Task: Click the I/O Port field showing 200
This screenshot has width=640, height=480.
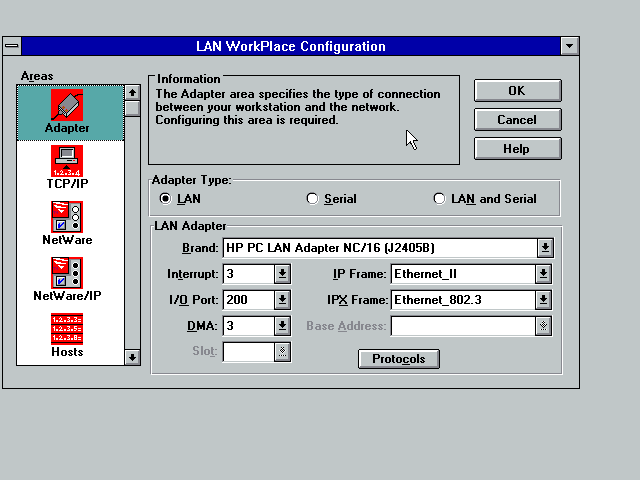Action: click(x=249, y=300)
